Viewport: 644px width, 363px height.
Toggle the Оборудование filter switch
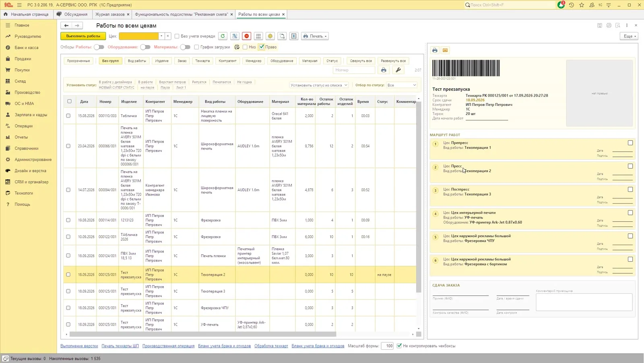click(x=145, y=47)
